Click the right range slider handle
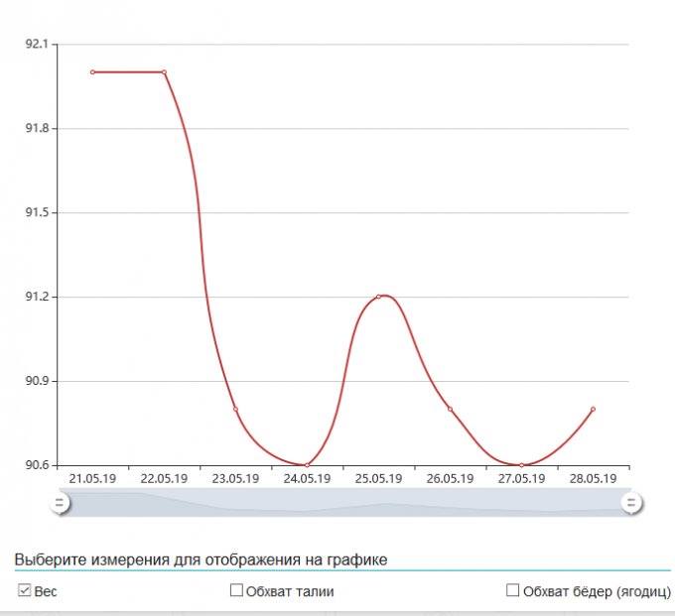Screen dimensions: 675x616 630,504
